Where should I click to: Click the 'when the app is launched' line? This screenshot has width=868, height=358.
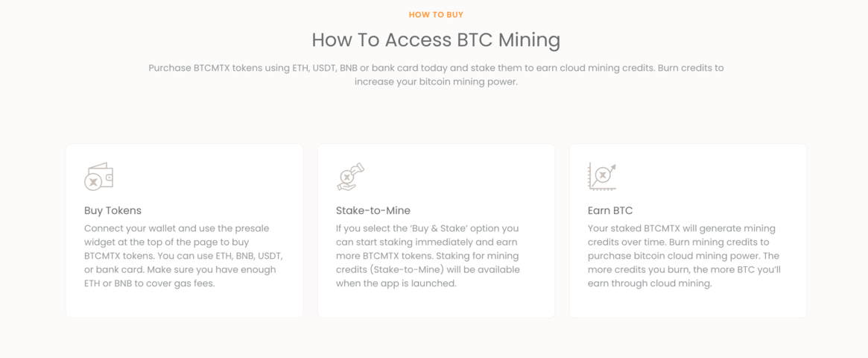[396, 283]
